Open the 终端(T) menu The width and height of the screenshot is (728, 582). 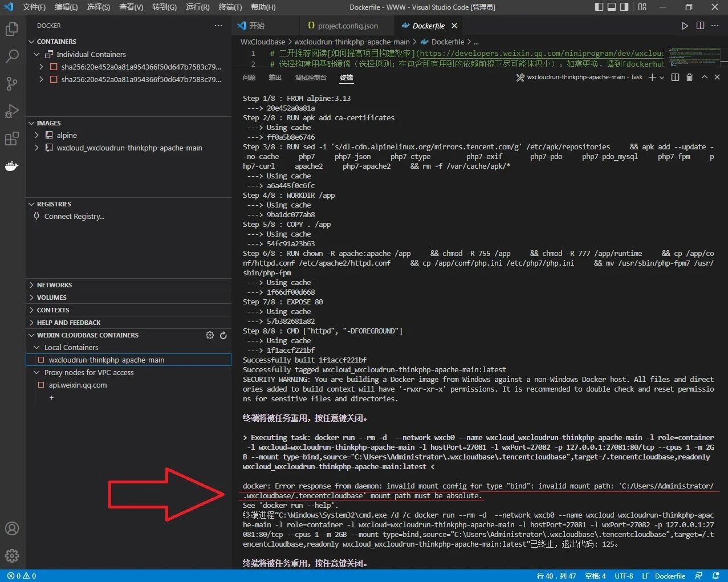coord(230,7)
